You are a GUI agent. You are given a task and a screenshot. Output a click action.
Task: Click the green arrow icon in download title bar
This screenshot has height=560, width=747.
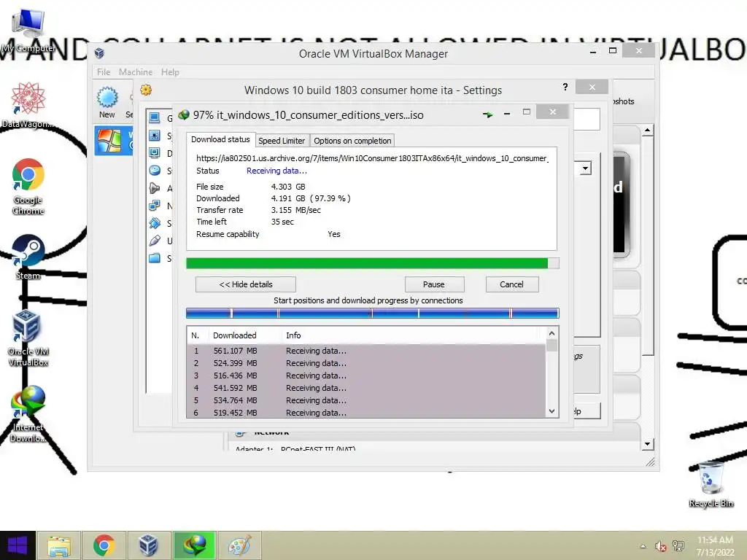tap(487, 114)
